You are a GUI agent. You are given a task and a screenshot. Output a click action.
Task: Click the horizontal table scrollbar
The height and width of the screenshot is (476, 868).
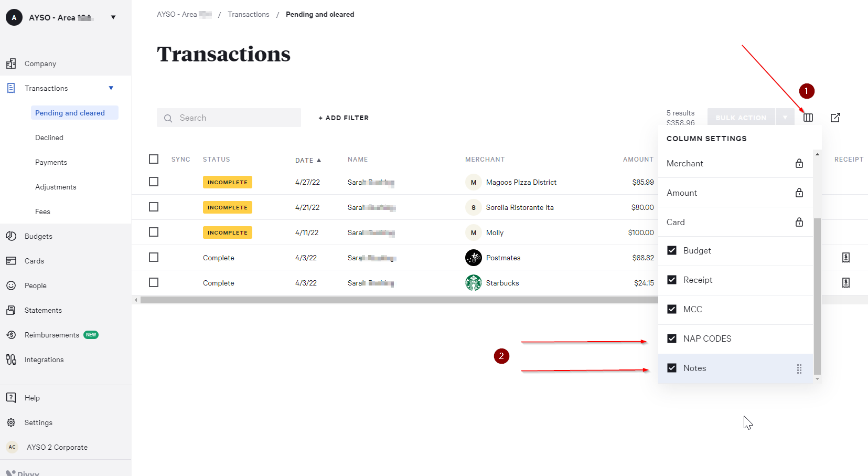tap(399, 300)
